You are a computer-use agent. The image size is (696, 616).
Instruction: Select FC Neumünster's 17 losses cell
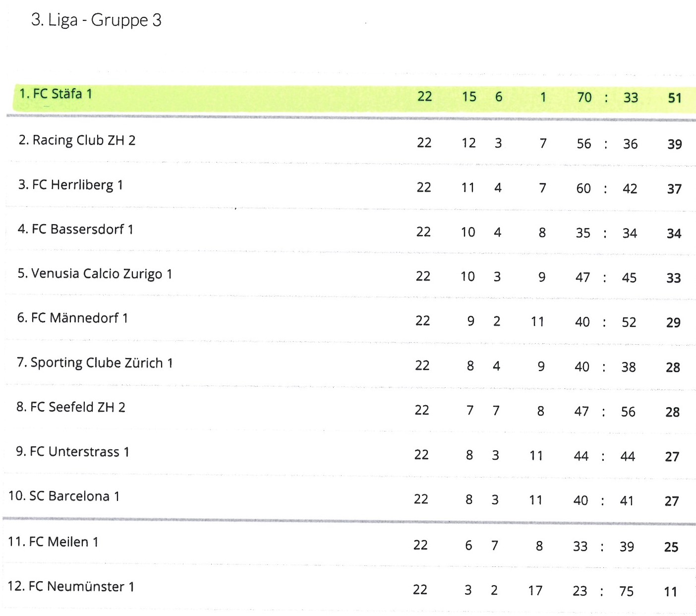(535, 591)
